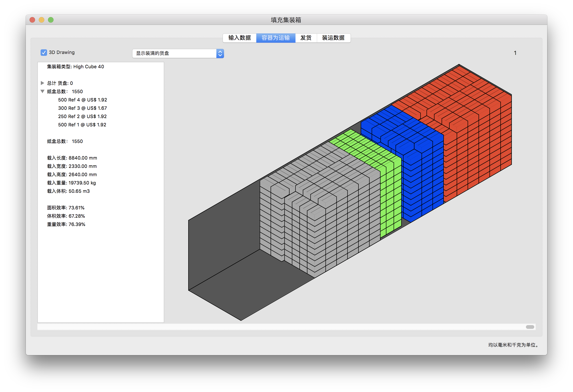Image resolution: width=573 pixels, height=392 pixels.
Task: Close the 填充集装箱 window
Action: click(x=32, y=20)
